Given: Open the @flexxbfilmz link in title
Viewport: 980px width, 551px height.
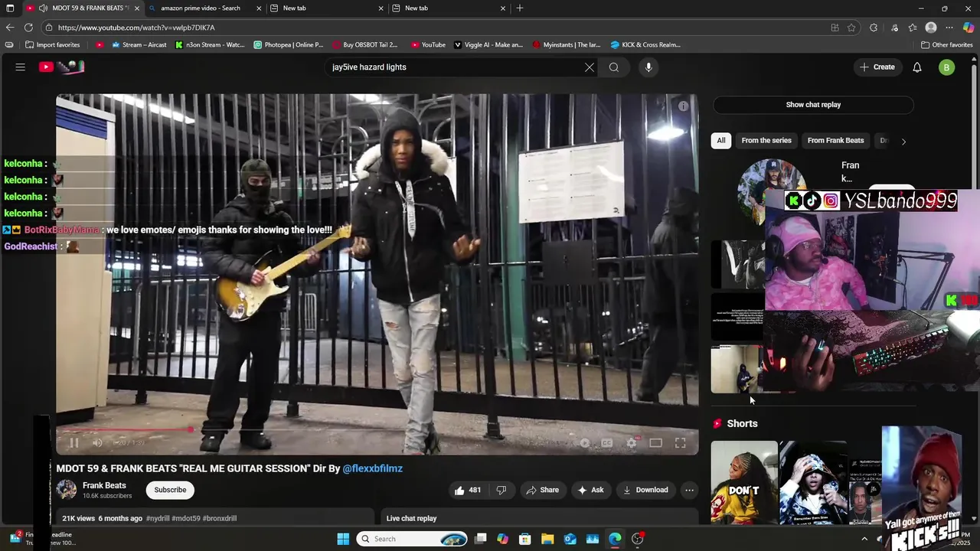Looking at the screenshot, I should coord(372,468).
